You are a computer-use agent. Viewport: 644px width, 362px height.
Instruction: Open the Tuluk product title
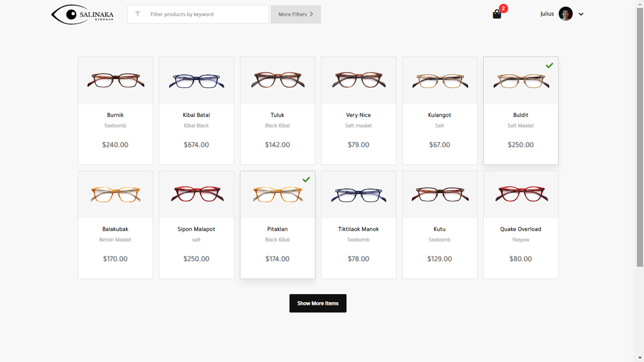pyautogui.click(x=278, y=115)
